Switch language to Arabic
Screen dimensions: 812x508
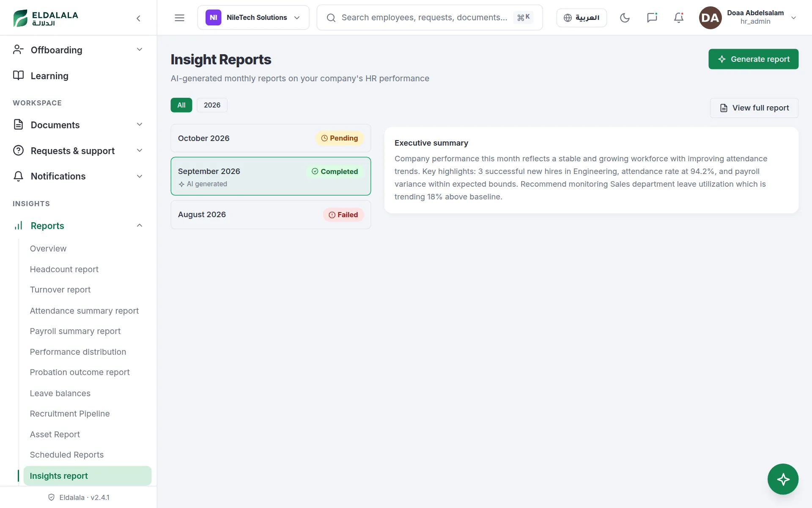pyautogui.click(x=582, y=18)
